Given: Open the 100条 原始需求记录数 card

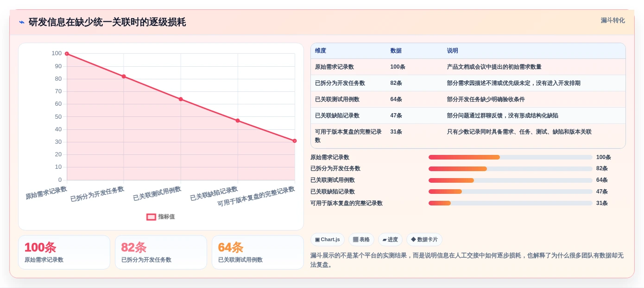Looking at the screenshot, I should click(x=64, y=252).
